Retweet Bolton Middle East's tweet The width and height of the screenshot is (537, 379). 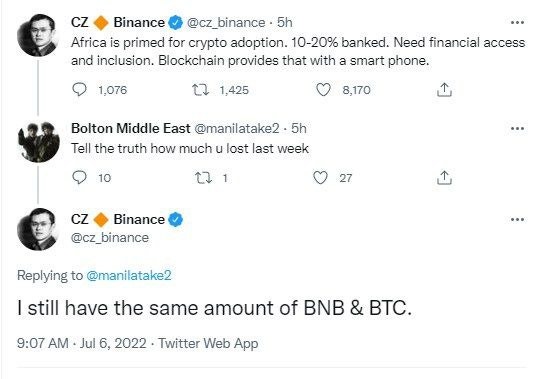[203, 178]
